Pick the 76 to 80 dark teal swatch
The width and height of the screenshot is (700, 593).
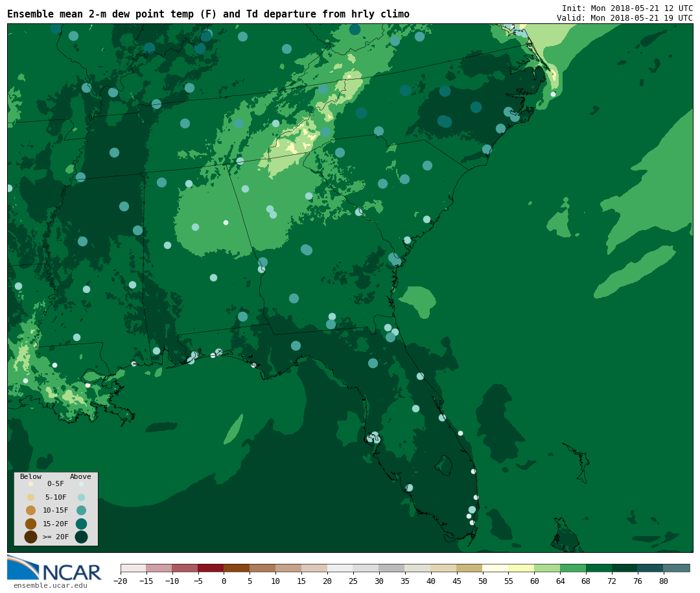[x=651, y=568]
